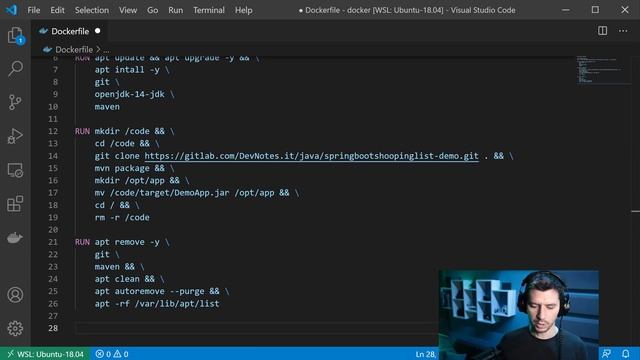Click 'apt intall -y' on line 7
This screenshot has width=640, height=360.
coord(127,70)
